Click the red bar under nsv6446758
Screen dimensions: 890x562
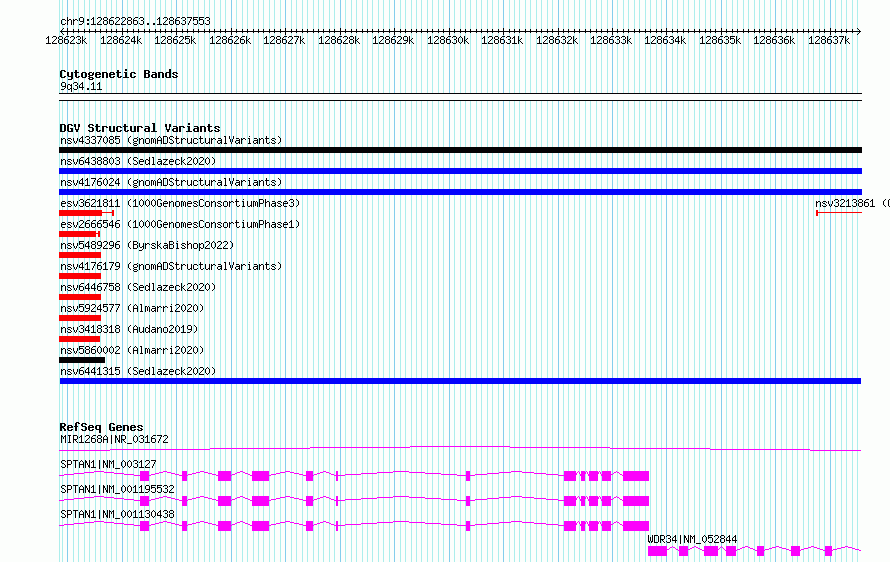[x=80, y=297]
